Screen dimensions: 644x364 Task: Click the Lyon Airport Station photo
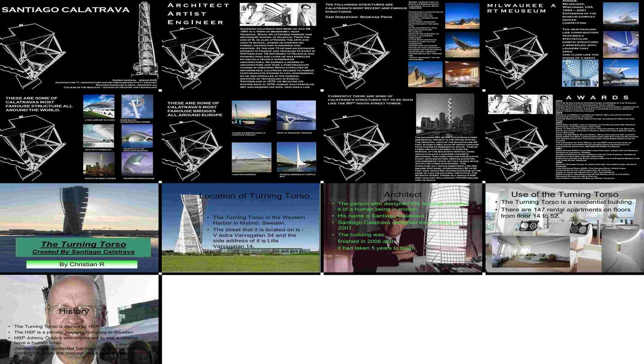click(x=99, y=106)
